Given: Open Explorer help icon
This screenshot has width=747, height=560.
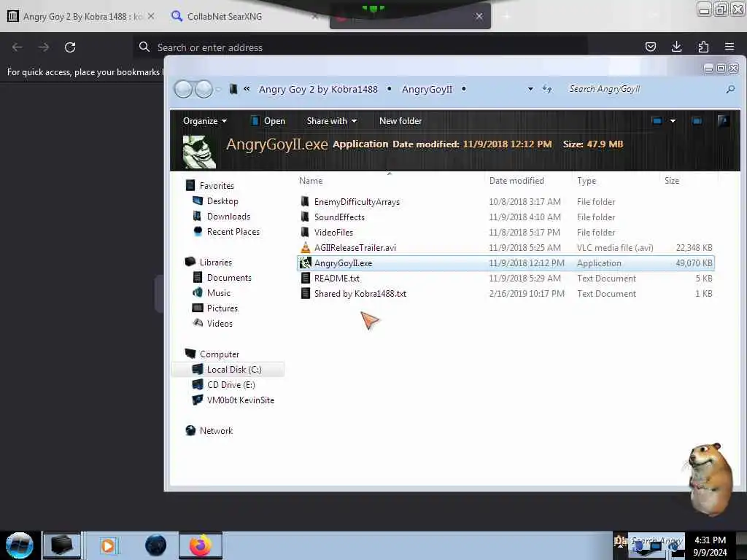Looking at the screenshot, I should pyautogui.click(x=723, y=121).
